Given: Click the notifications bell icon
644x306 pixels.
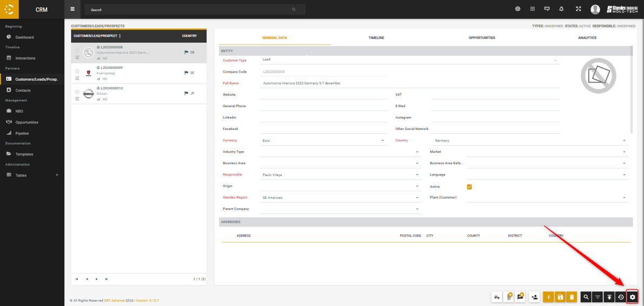Looking at the screenshot, I should pos(561,9).
